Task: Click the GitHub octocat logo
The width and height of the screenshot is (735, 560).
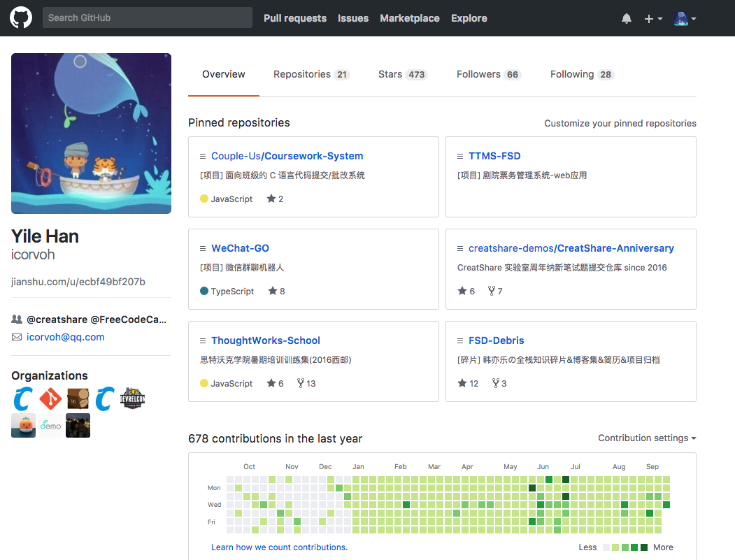Action: pyautogui.click(x=21, y=17)
